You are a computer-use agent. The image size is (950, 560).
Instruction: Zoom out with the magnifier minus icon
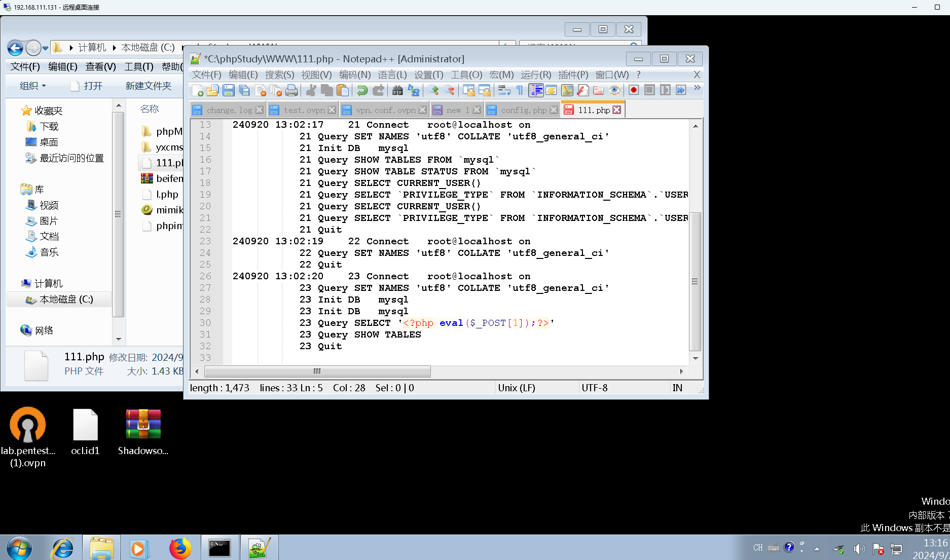pos(449,90)
